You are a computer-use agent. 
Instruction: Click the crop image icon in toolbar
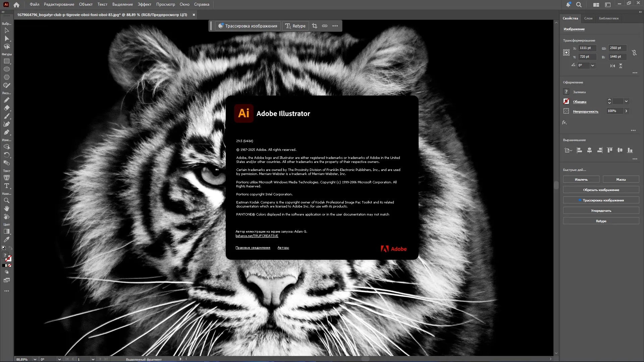(x=314, y=26)
